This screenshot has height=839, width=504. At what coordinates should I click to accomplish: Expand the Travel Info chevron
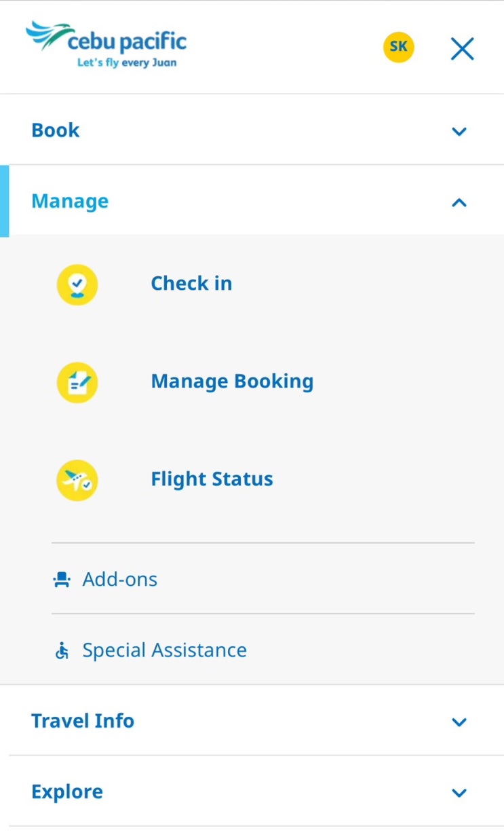[x=459, y=722]
